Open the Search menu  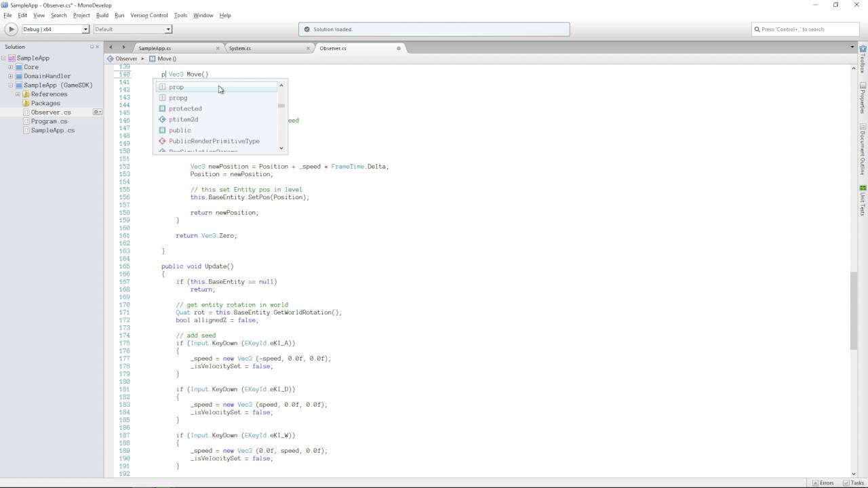pyautogui.click(x=58, y=15)
